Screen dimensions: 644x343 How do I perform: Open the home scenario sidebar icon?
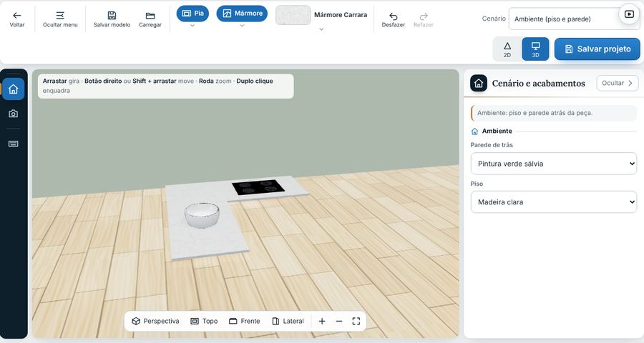coord(13,89)
